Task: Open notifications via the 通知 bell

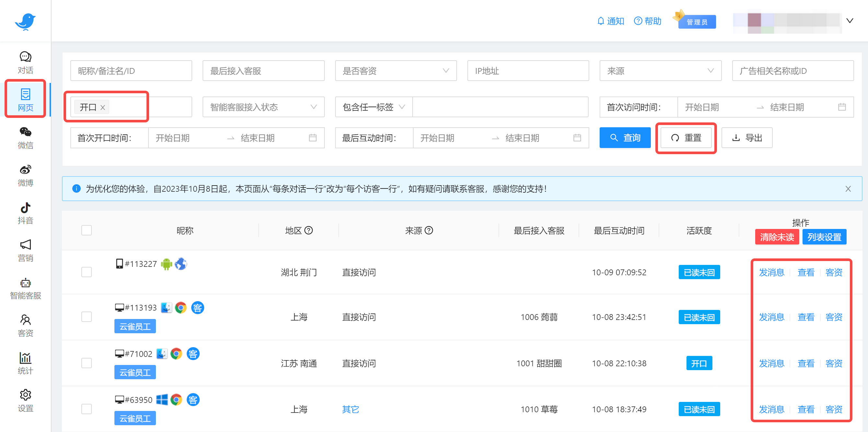Action: click(x=611, y=21)
